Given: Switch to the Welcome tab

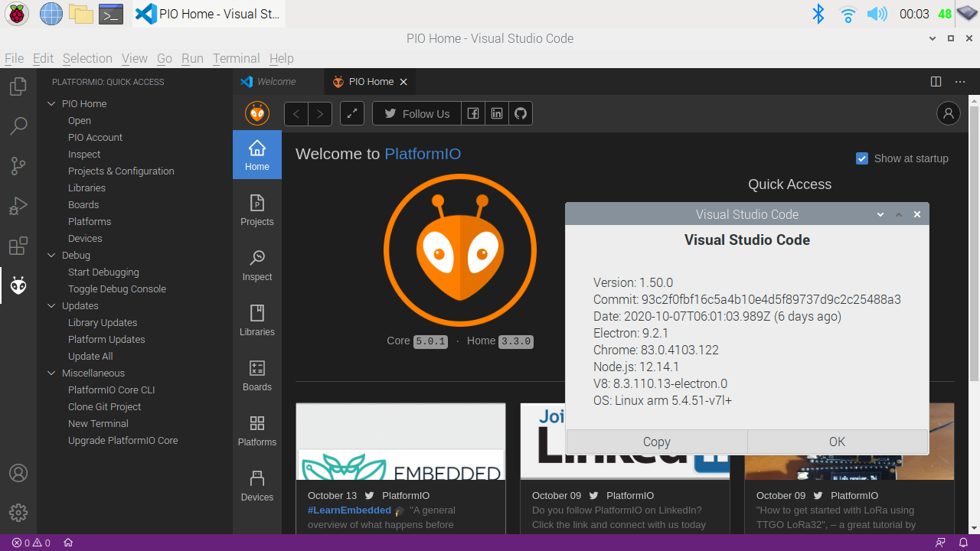Looking at the screenshot, I should tap(277, 81).
